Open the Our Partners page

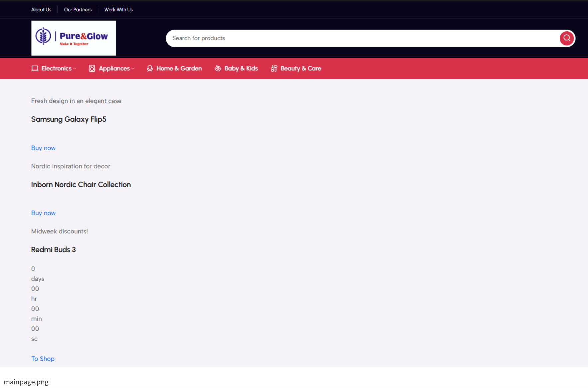point(78,10)
